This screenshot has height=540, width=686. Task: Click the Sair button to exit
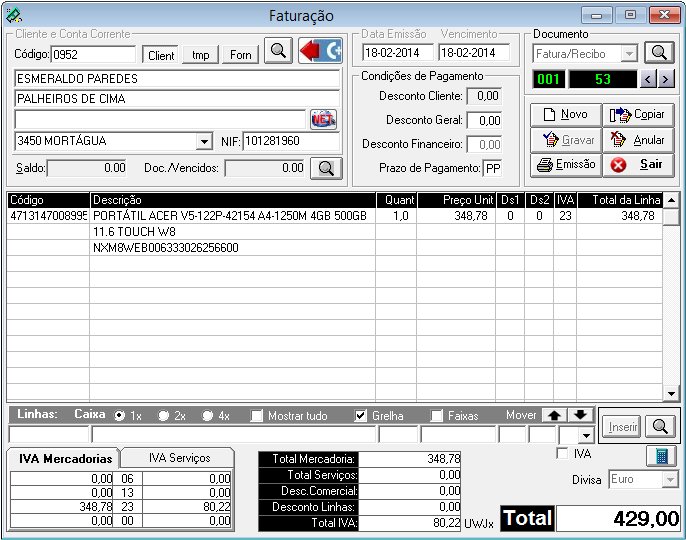639,164
